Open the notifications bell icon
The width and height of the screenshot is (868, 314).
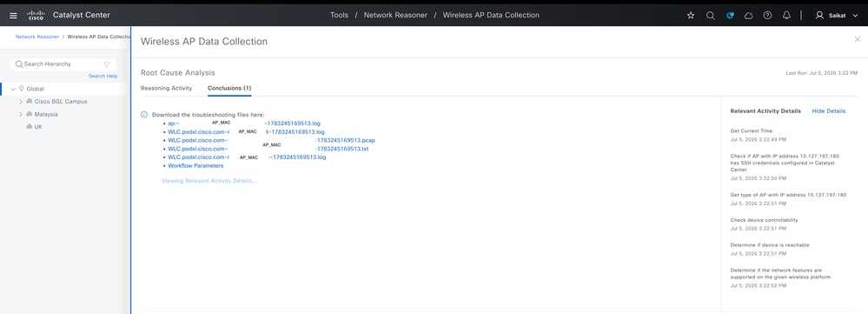point(786,16)
